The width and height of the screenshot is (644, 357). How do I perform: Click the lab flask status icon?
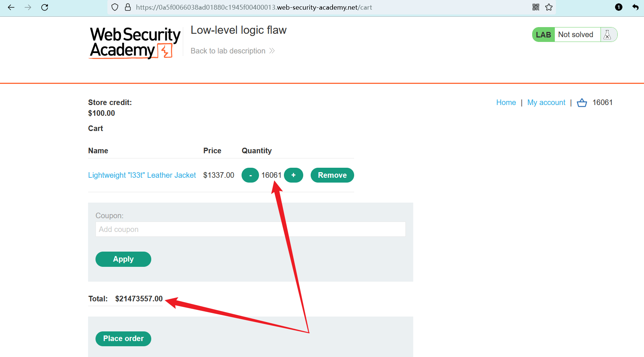pyautogui.click(x=608, y=35)
